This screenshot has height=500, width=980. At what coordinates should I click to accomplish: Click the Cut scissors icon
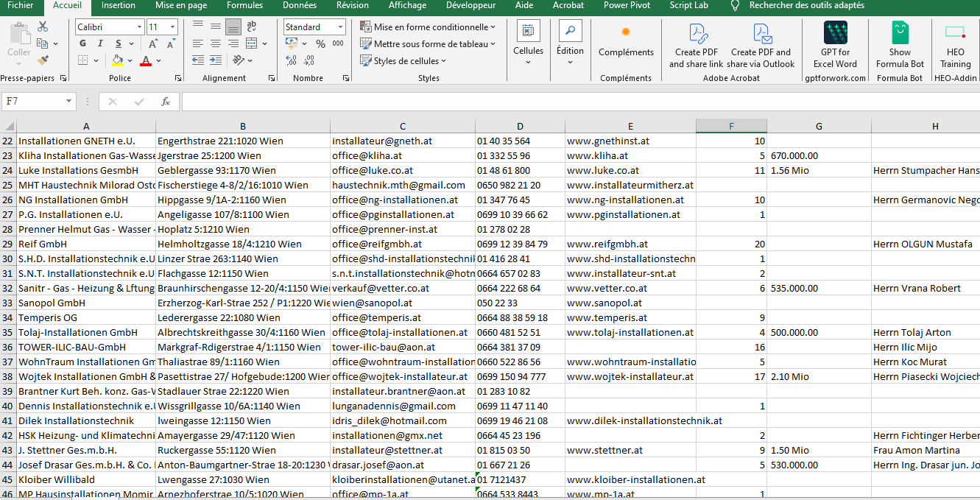tap(43, 27)
